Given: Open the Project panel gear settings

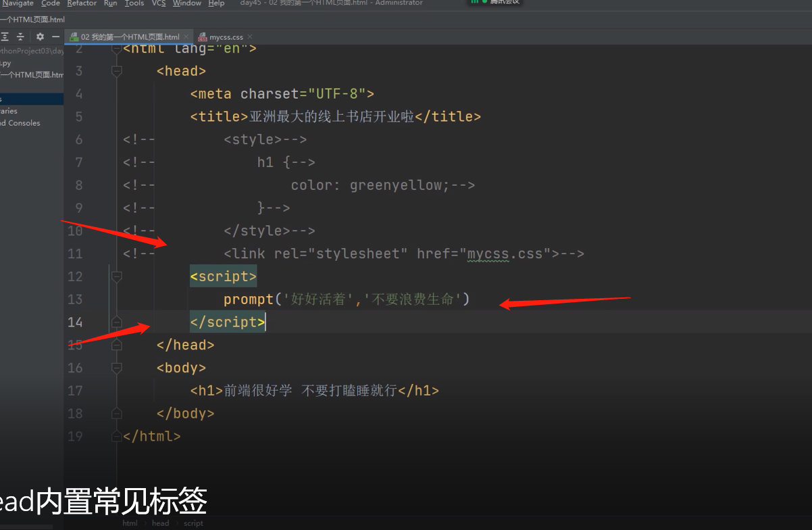Looking at the screenshot, I should (40, 37).
